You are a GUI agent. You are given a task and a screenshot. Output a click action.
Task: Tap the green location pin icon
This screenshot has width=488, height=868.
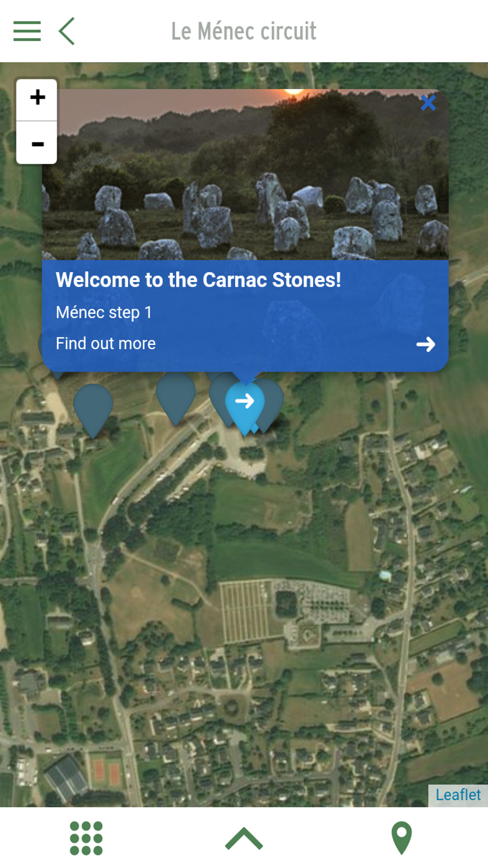click(402, 838)
